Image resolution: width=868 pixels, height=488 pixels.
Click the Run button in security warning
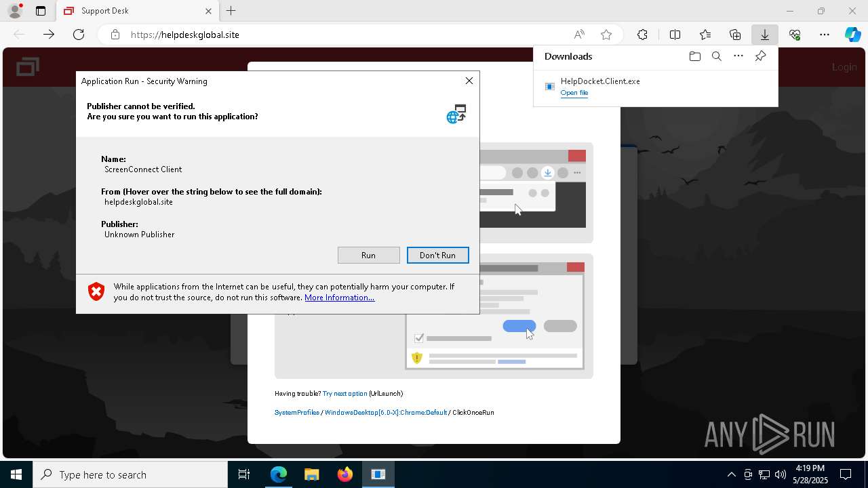(x=368, y=255)
